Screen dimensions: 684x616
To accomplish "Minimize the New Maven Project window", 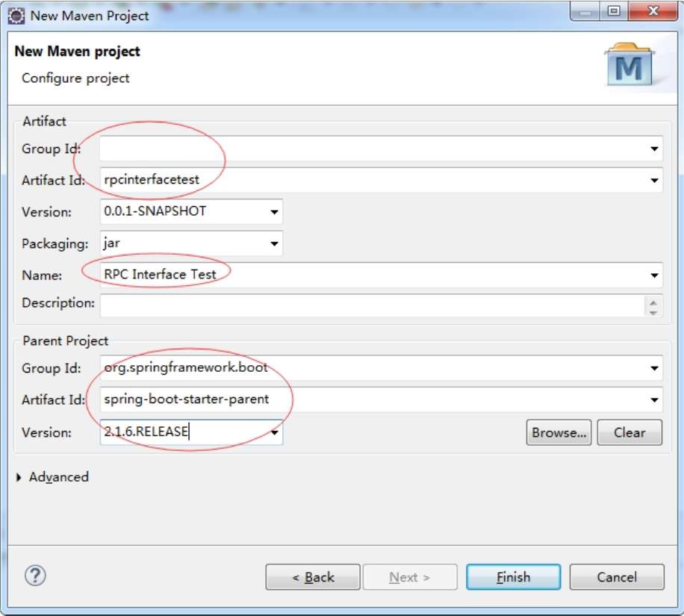I will (x=585, y=11).
